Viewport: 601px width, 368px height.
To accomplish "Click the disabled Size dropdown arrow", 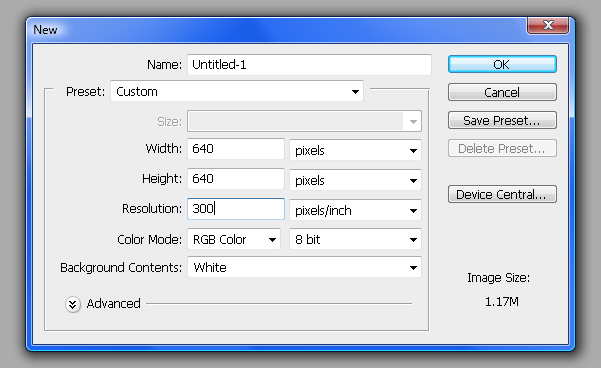I will 413,122.
